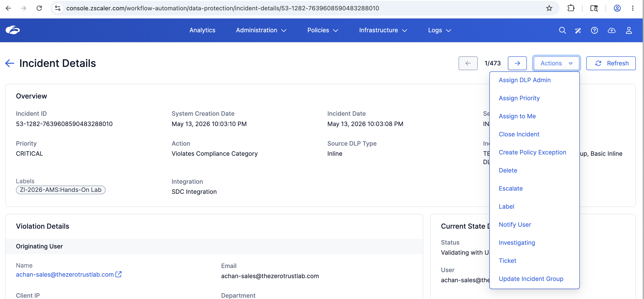Open help via question mark icon

coord(594,31)
